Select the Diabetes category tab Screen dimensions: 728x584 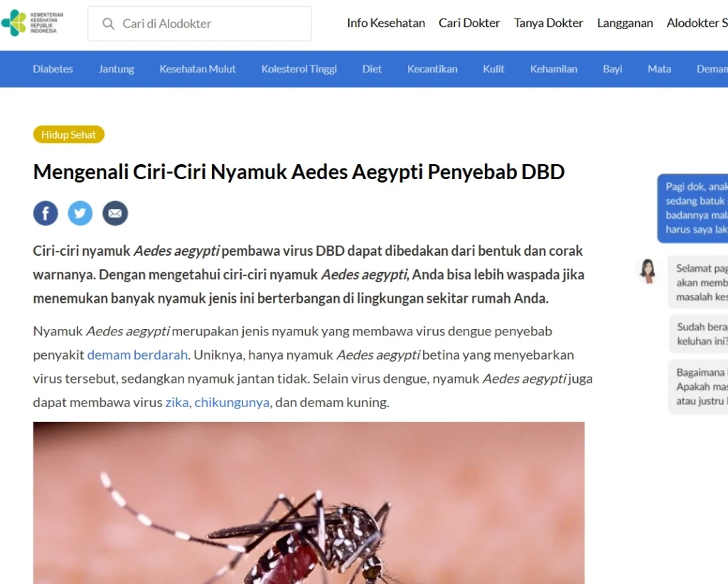(x=53, y=69)
